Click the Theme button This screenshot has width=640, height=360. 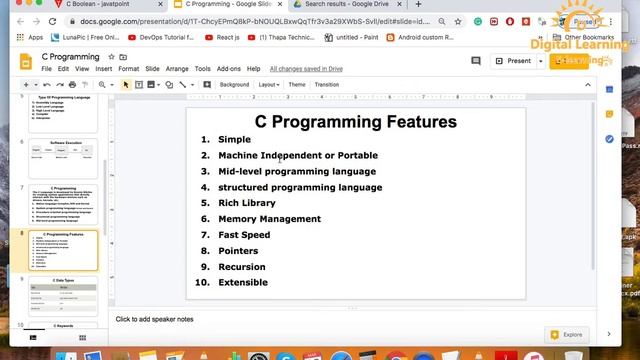coord(297,84)
